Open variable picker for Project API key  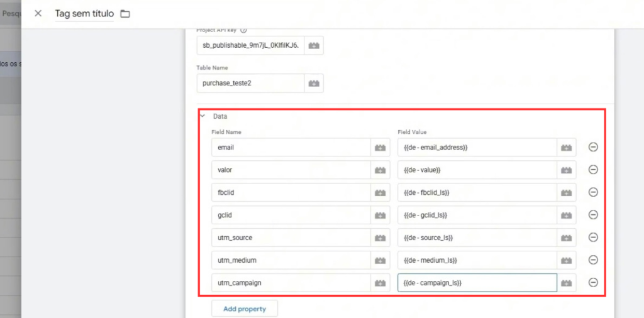[314, 45]
